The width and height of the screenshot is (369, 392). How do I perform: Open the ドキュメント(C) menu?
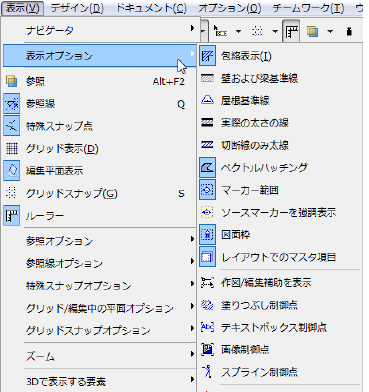tap(151, 8)
